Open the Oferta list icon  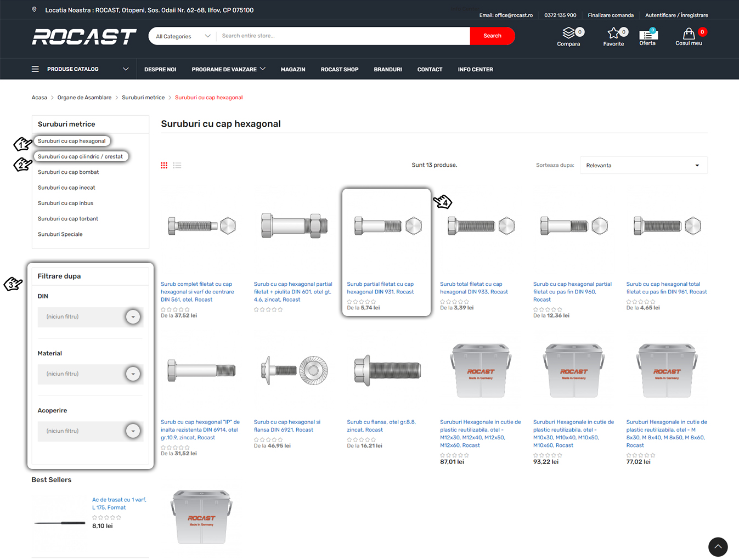pos(647,34)
